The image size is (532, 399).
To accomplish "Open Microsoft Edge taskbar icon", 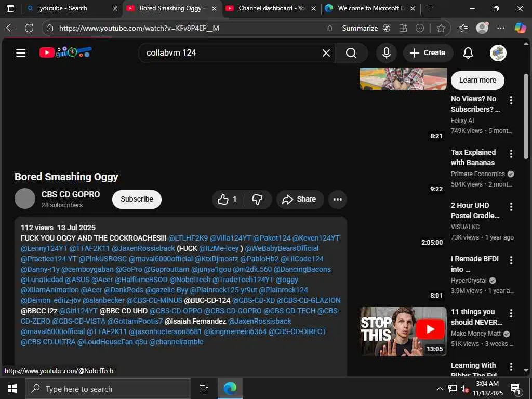I will click(x=230, y=389).
